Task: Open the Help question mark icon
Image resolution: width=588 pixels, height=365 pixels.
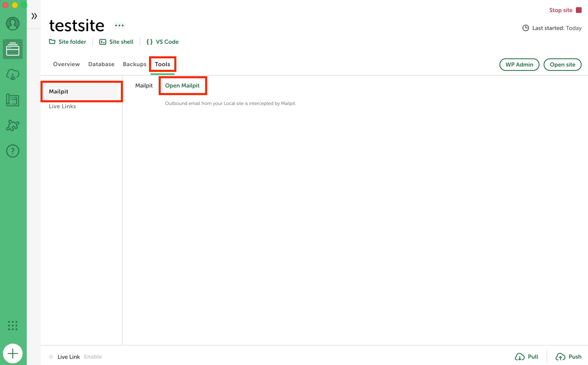Action: tap(13, 151)
